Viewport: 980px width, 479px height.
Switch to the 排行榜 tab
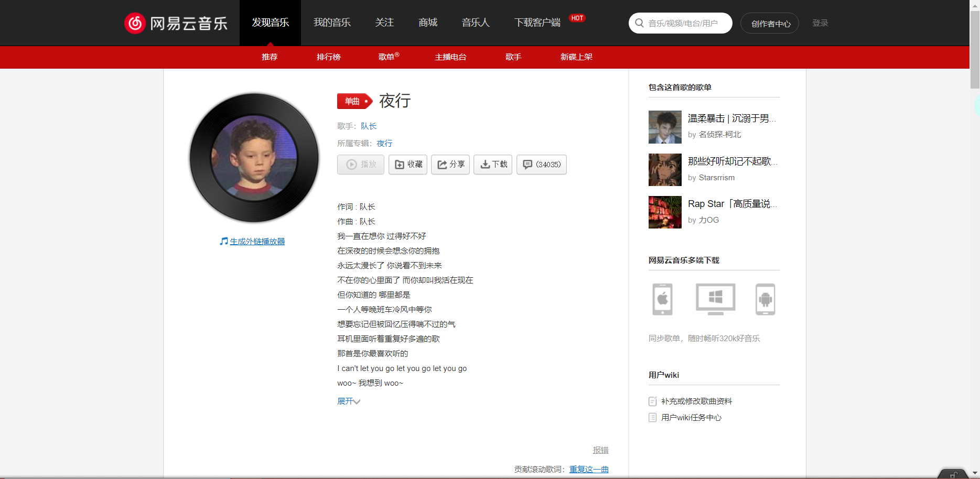click(328, 57)
